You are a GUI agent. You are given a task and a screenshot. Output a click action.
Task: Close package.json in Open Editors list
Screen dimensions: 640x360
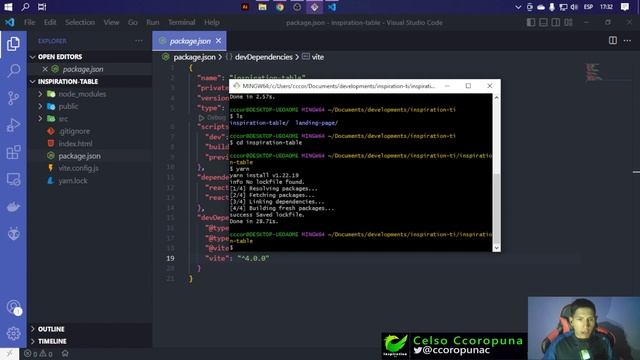45,69
